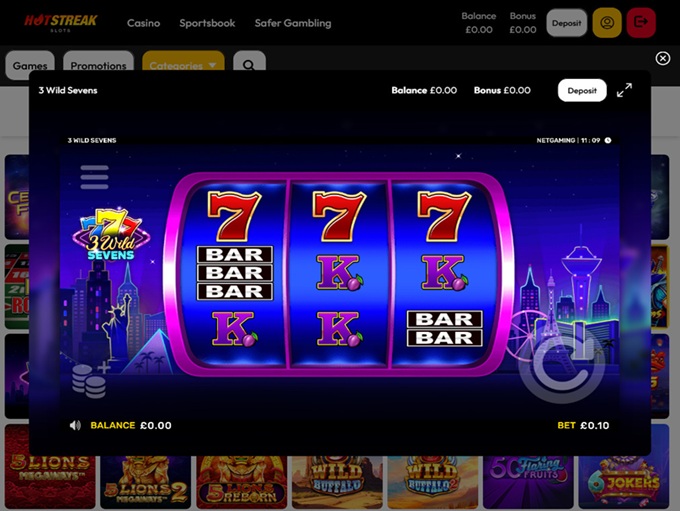Open the Casino menu item

coord(144,23)
